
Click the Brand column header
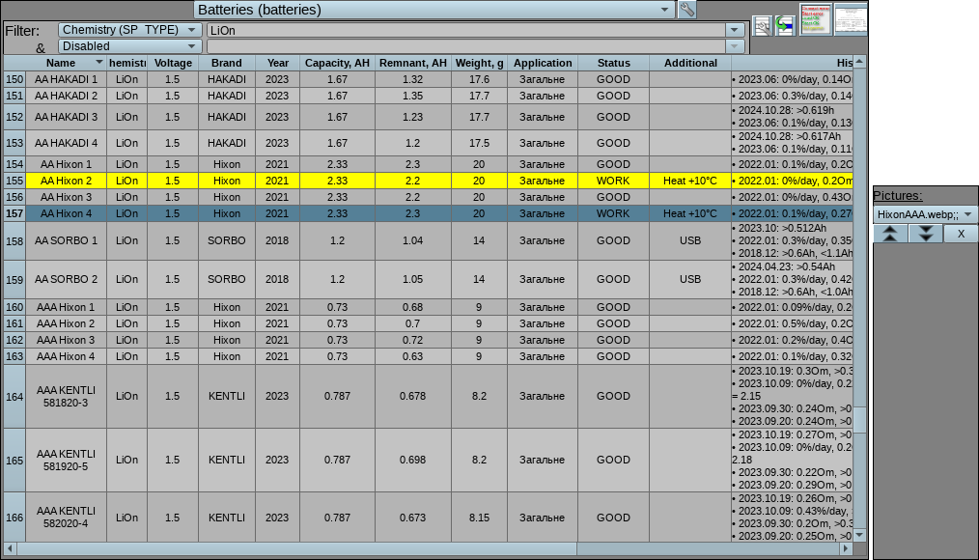(226, 63)
